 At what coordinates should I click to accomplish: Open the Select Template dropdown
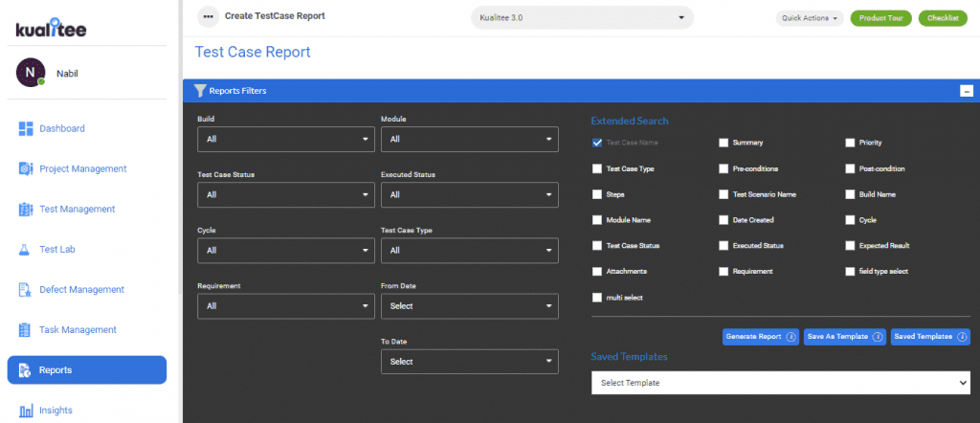[781, 383]
